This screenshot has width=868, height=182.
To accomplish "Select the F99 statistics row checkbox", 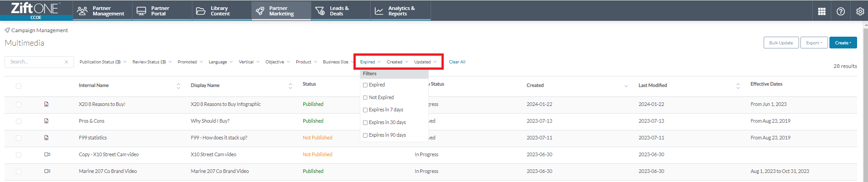I will [19, 138].
